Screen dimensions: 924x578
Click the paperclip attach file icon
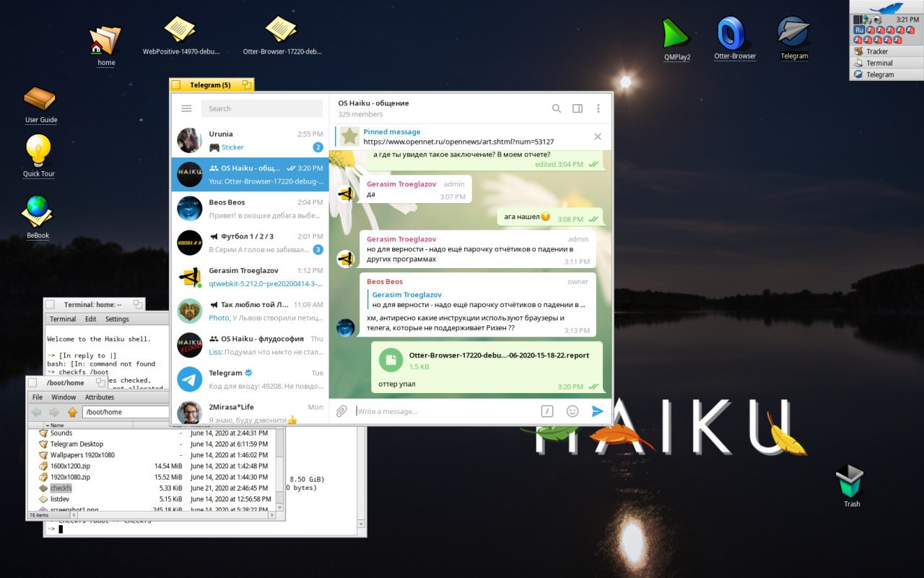click(341, 411)
